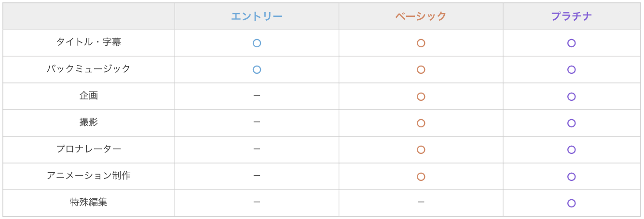This screenshot has height=219, width=644.
Task: Click the orange circle for アニメーション制作 under ベーシック
Action: click(x=421, y=177)
